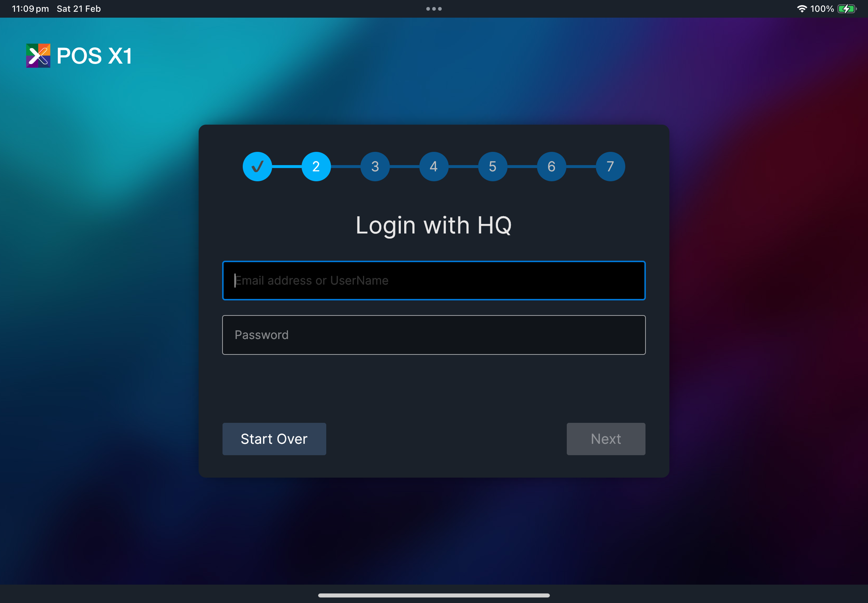Select step 6 in the progress bar
This screenshot has height=603, width=868.
coord(551,166)
